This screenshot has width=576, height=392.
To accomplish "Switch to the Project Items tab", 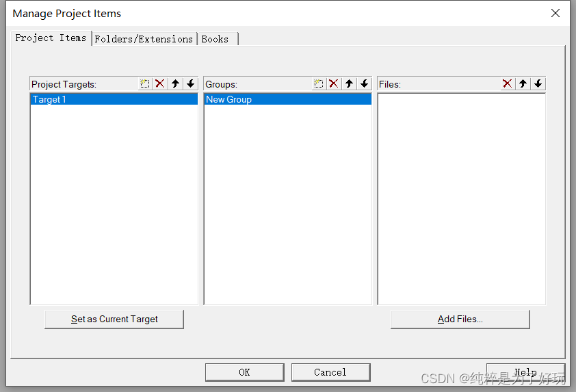I will (51, 38).
